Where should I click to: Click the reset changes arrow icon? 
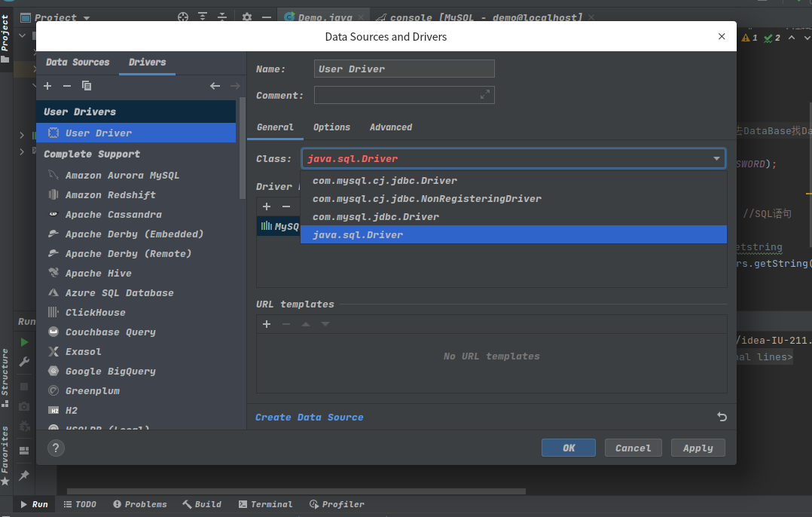(x=722, y=417)
